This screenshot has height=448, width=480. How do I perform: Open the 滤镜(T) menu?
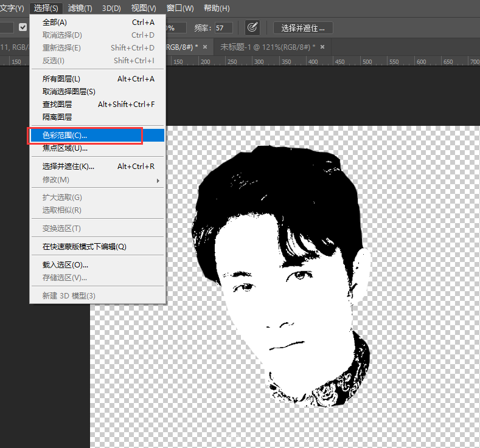pyautogui.click(x=80, y=8)
